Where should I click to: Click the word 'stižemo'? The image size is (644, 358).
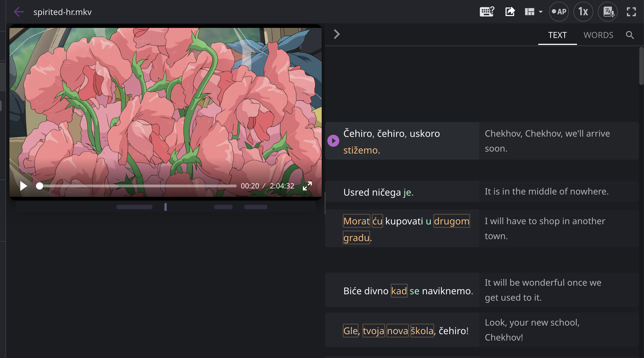pos(360,150)
